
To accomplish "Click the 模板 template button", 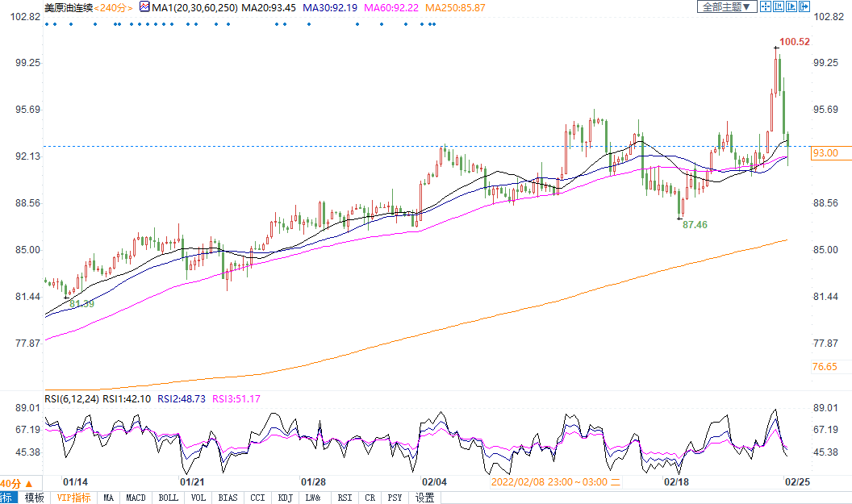I will (x=34, y=498).
